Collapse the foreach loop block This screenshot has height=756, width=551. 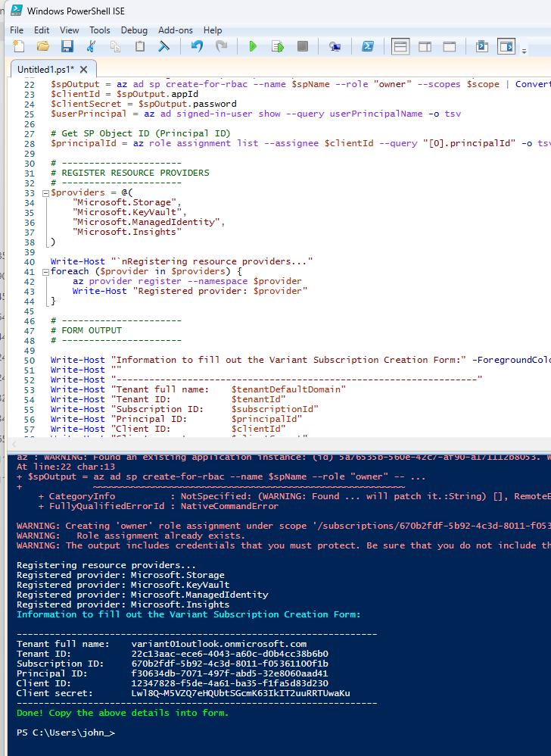45,271
